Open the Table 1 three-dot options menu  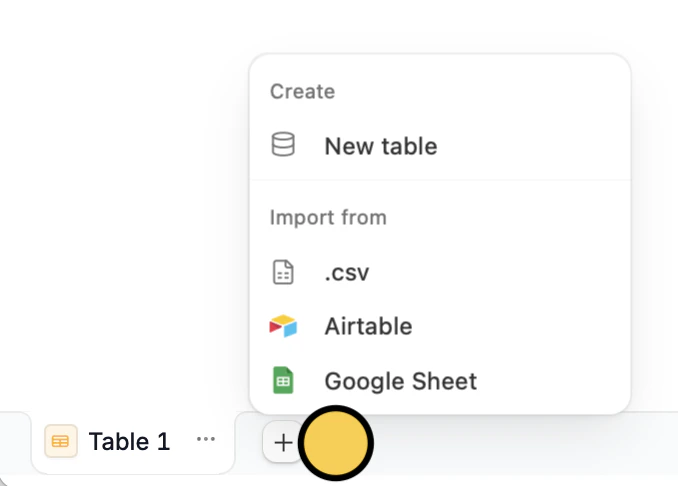[x=206, y=439]
